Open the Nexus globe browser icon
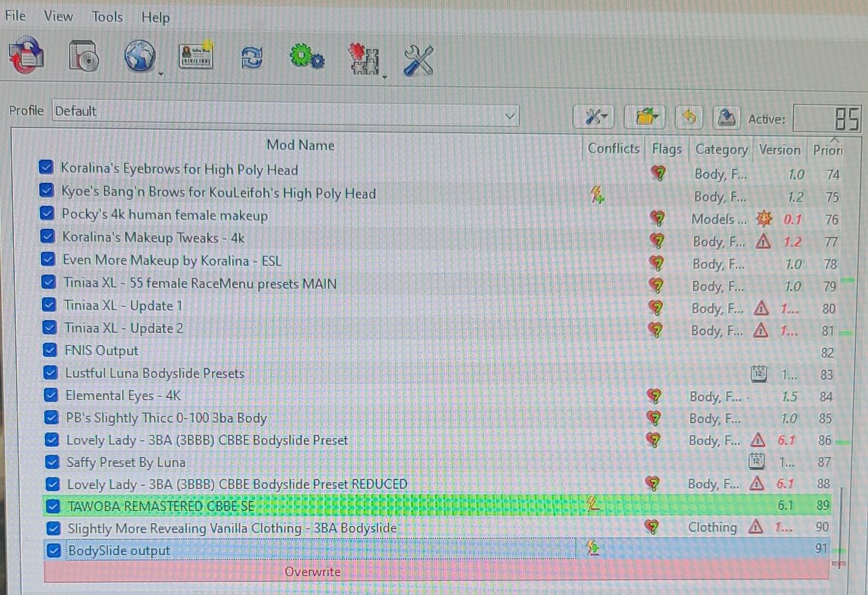Image resolution: width=868 pixels, height=595 pixels. pyautogui.click(x=139, y=56)
